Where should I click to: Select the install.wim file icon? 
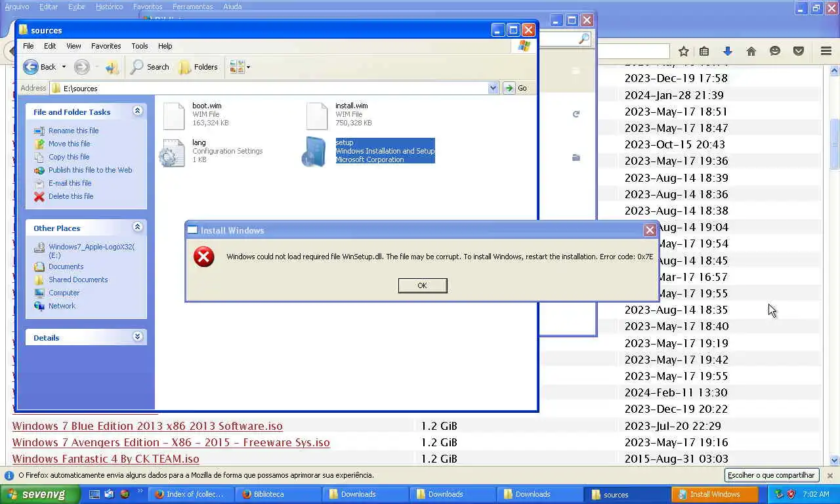point(317,116)
